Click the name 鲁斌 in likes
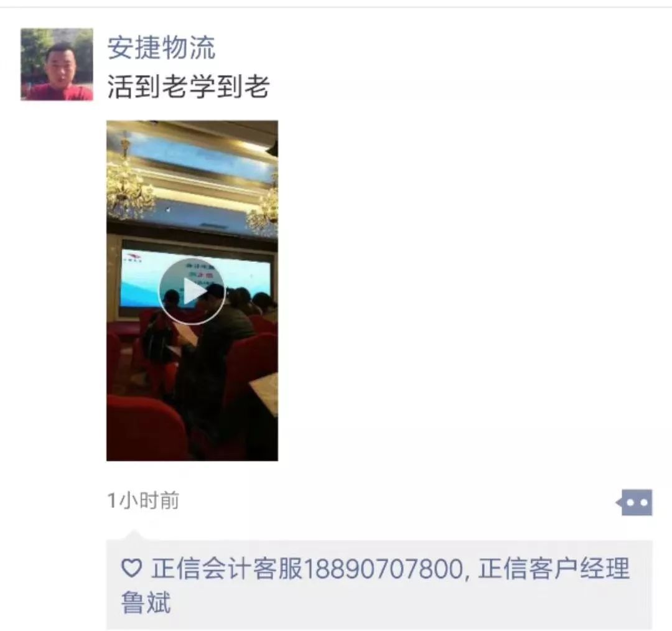 point(146,602)
